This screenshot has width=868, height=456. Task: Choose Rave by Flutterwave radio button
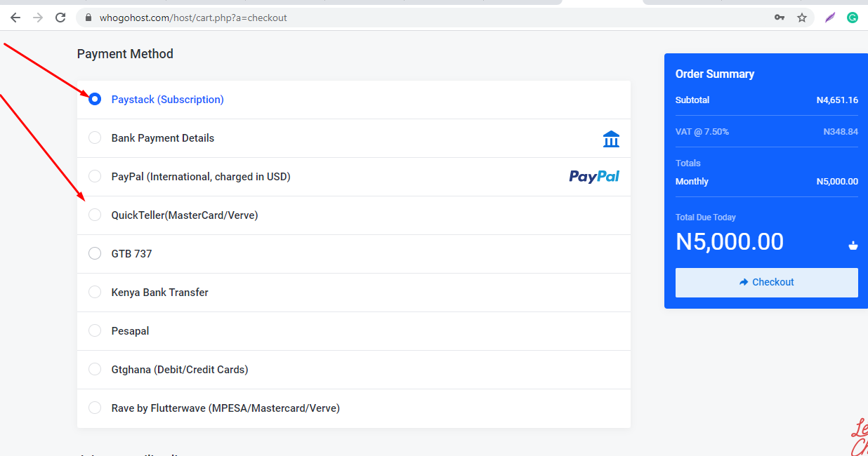95,408
